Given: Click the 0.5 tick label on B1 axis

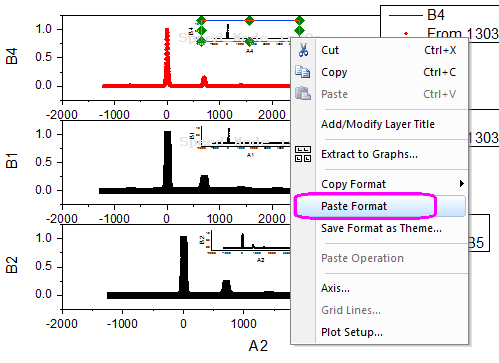Looking at the screenshot, I should coord(44,162).
